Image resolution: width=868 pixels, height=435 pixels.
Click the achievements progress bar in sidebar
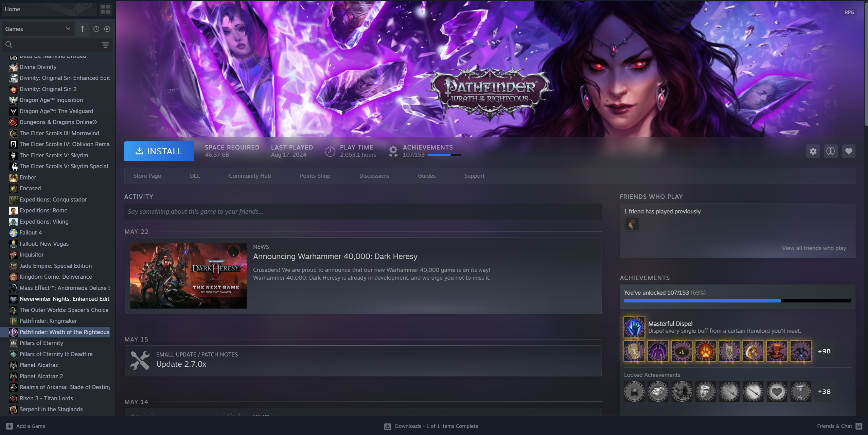[x=737, y=301]
